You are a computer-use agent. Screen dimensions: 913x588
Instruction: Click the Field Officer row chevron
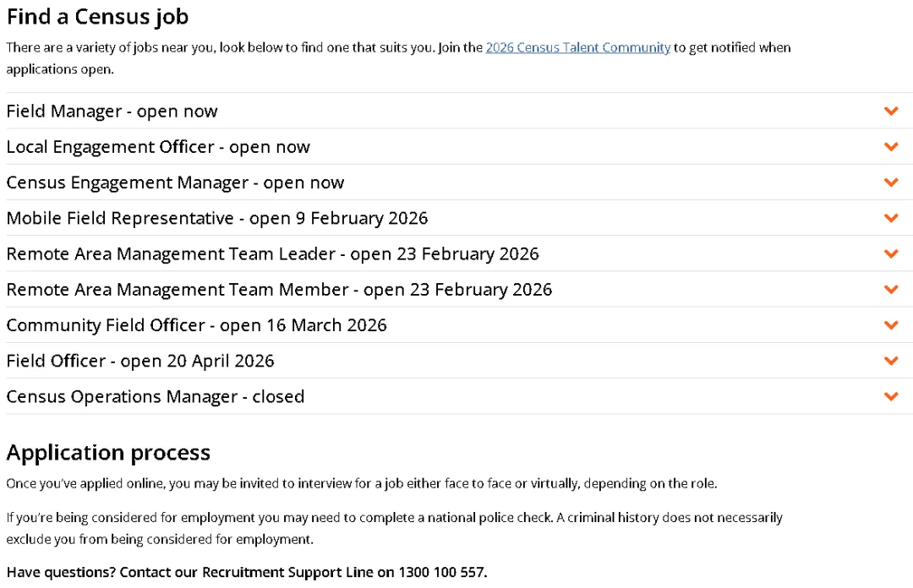click(891, 361)
